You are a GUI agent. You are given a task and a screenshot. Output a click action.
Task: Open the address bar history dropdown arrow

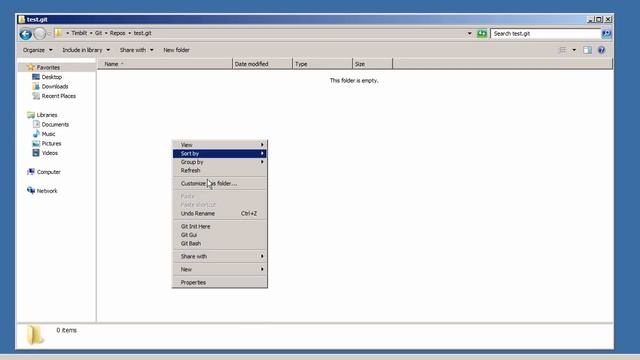pos(469,33)
